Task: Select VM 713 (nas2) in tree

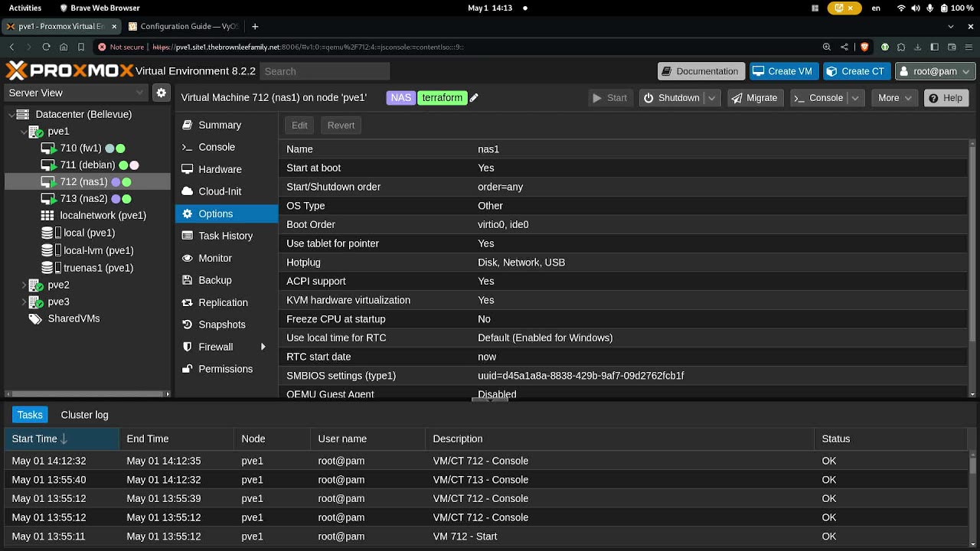Action: [85, 198]
